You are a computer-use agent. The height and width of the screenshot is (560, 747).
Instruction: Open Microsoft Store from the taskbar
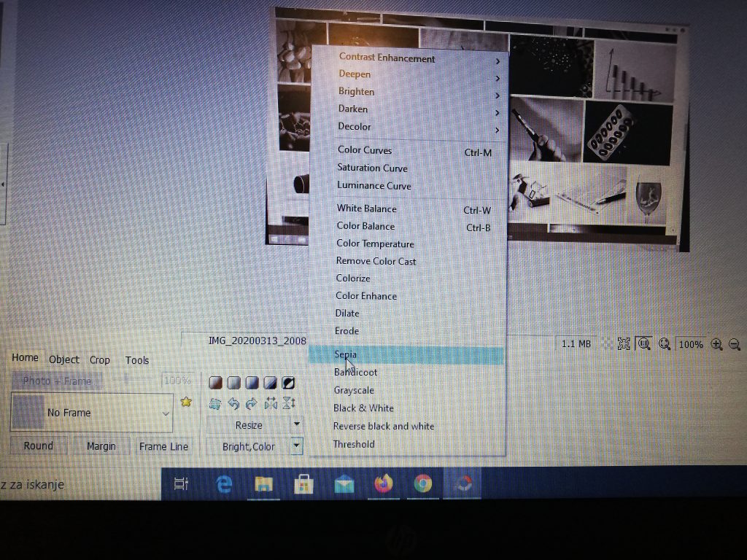click(x=303, y=484)
